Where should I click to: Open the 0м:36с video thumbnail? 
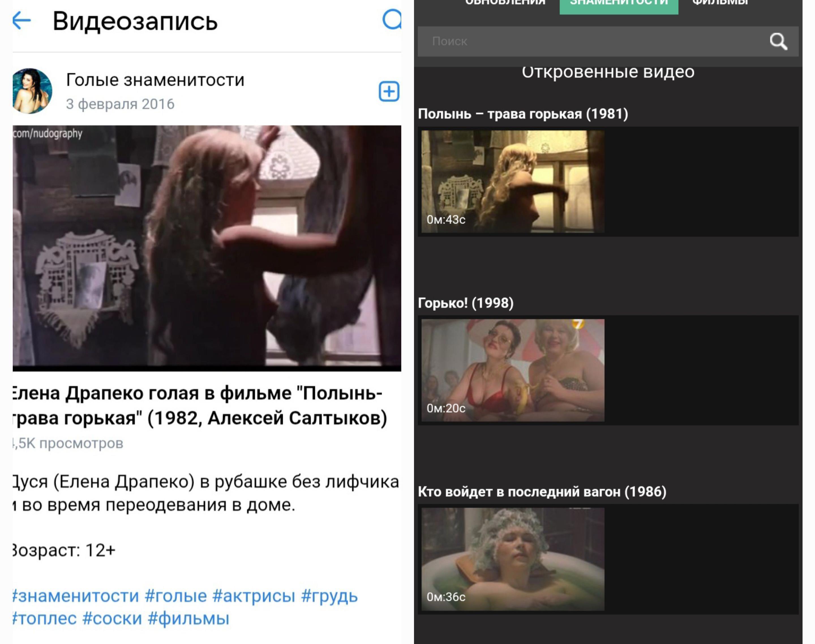click(512, 559)
